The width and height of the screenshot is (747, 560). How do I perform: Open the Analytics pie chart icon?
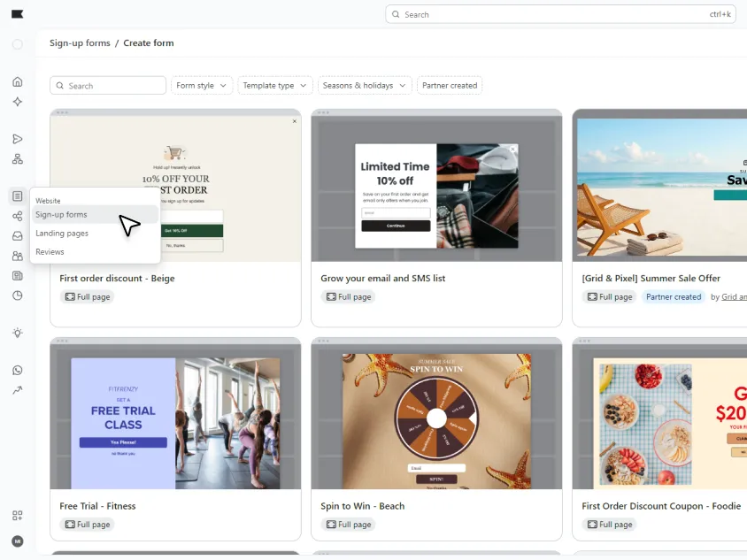click(18, 295)
